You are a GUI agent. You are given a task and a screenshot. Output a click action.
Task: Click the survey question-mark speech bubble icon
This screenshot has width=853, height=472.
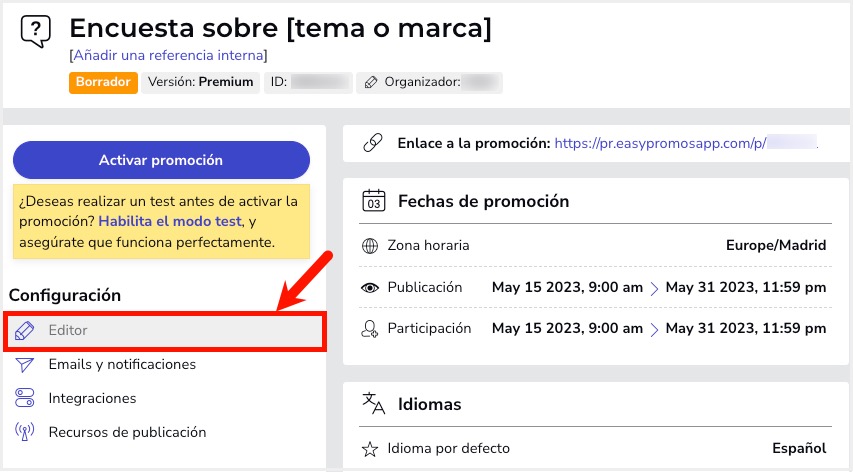click(35, 31)
